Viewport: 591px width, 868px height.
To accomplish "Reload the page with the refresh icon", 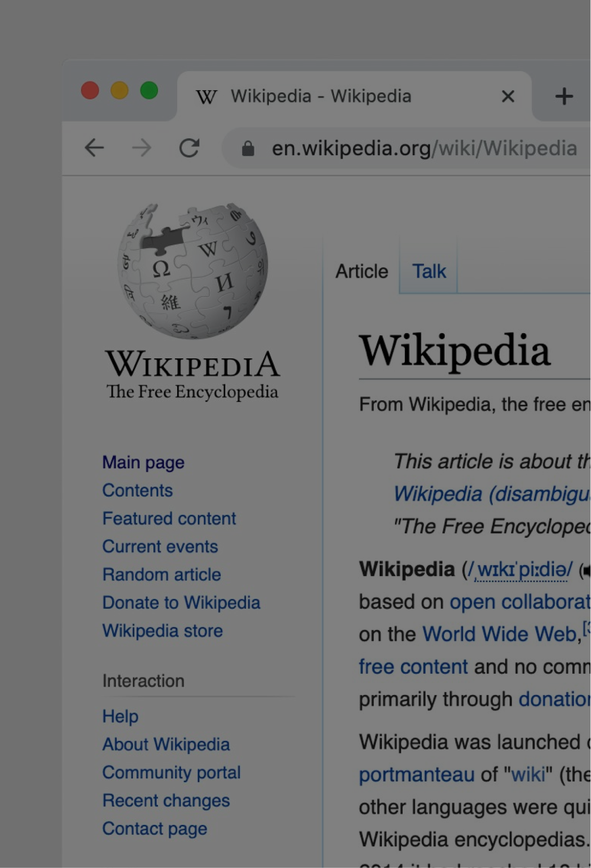I will tap(189, 148).
